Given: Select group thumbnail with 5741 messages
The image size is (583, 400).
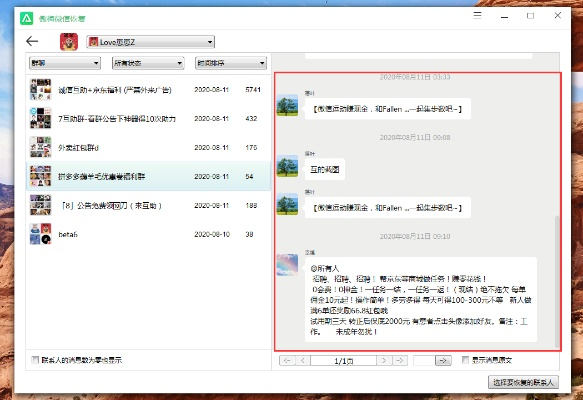Looking at the screenshot, I should [40, 89].
